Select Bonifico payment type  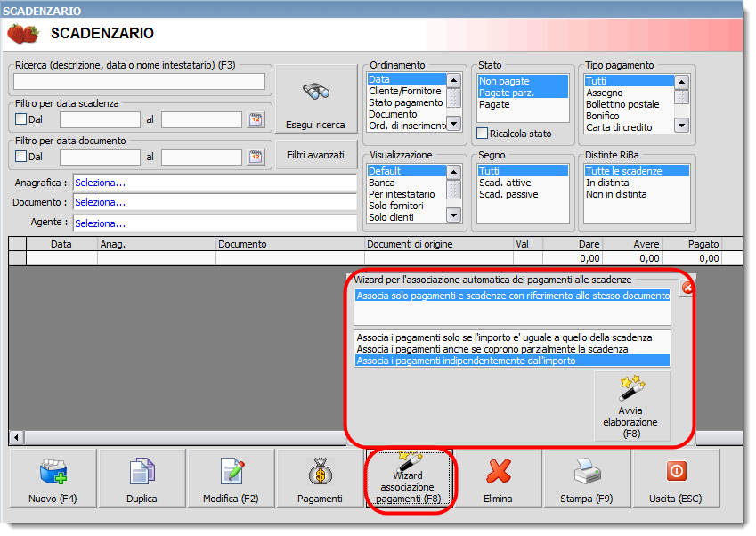[630, 116]
